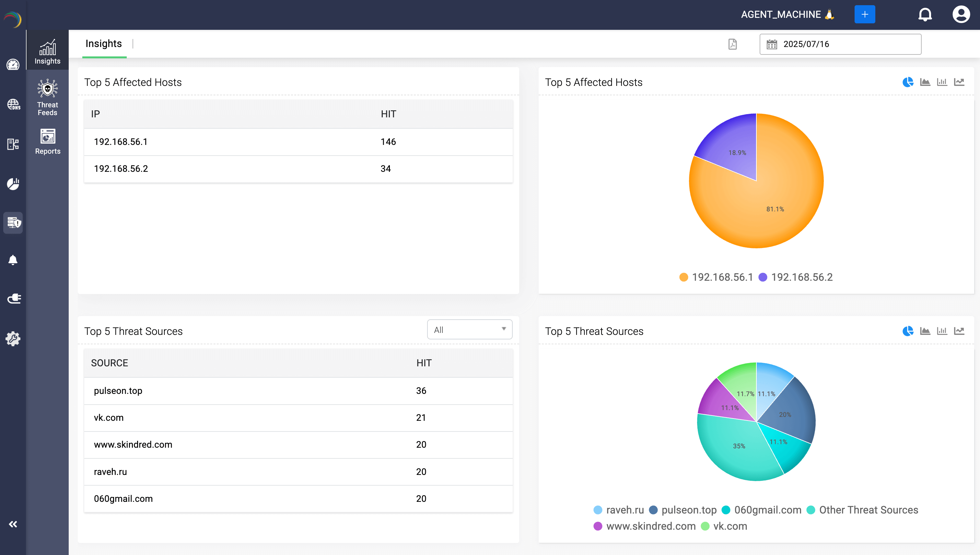
Task: Click the blue plus button in top bar
Action: pos(865,15)
